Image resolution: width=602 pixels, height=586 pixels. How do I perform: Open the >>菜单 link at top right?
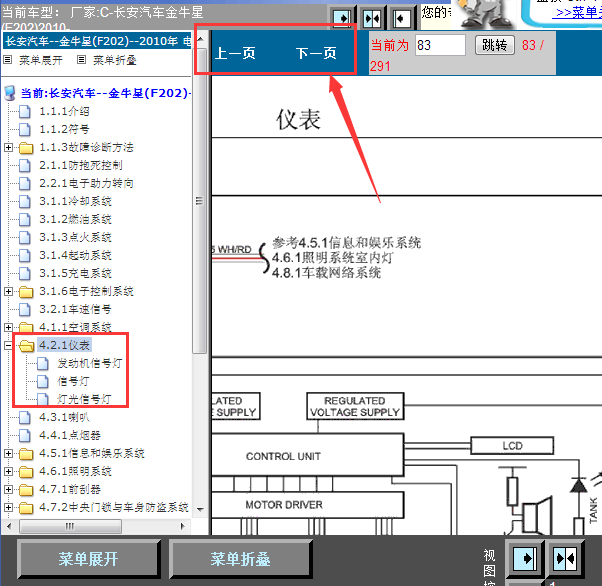[579, 13]
